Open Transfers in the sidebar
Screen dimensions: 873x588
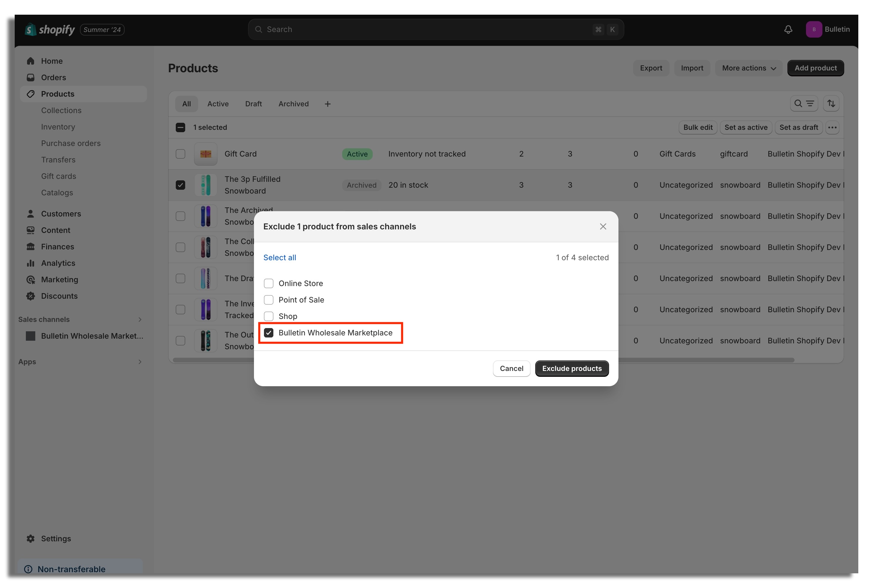click(x=58, y=160)
